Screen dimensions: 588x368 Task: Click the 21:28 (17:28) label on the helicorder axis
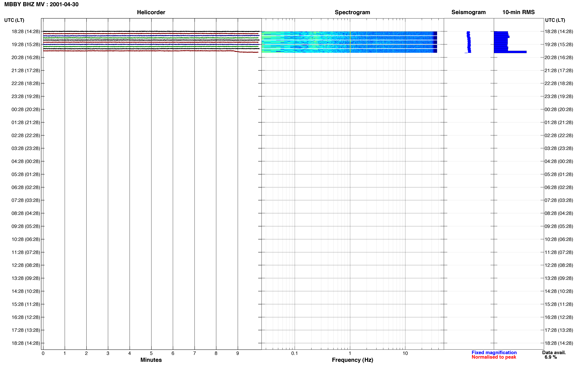click(26, 70)
